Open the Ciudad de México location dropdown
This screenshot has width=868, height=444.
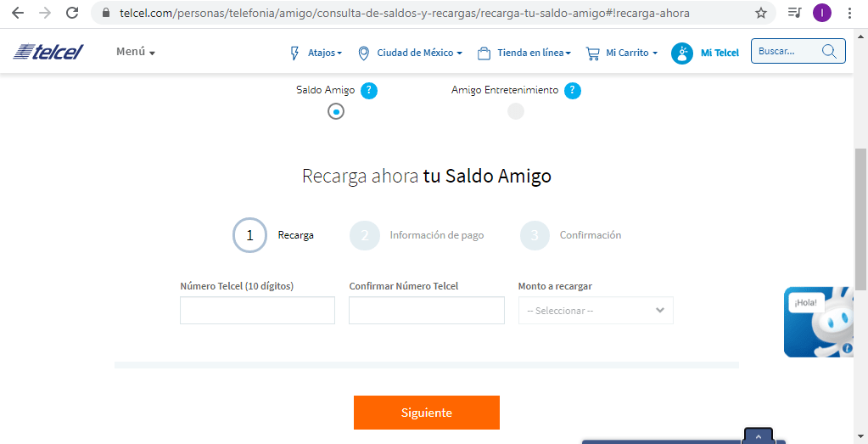[x=419, y=53]
